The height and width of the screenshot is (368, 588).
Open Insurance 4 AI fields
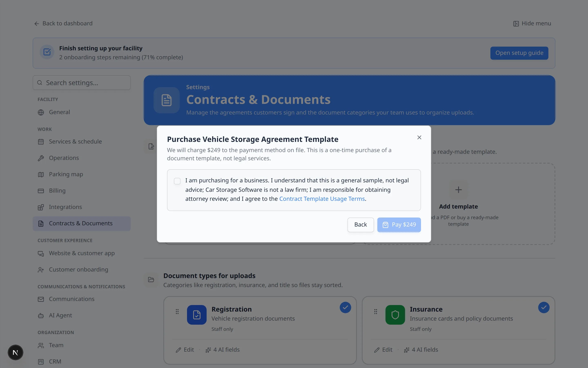pyautogui.click(x=421, y=350)
